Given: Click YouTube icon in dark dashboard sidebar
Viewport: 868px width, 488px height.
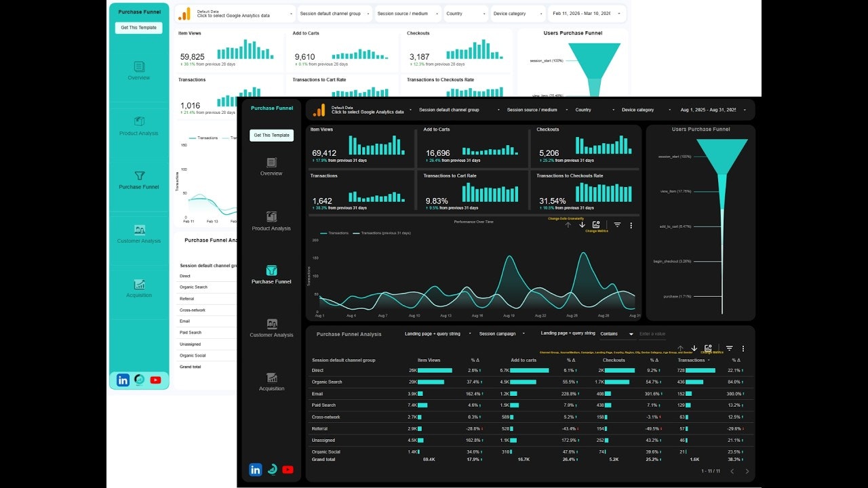Looking at the screenshot, I should 288,470.
